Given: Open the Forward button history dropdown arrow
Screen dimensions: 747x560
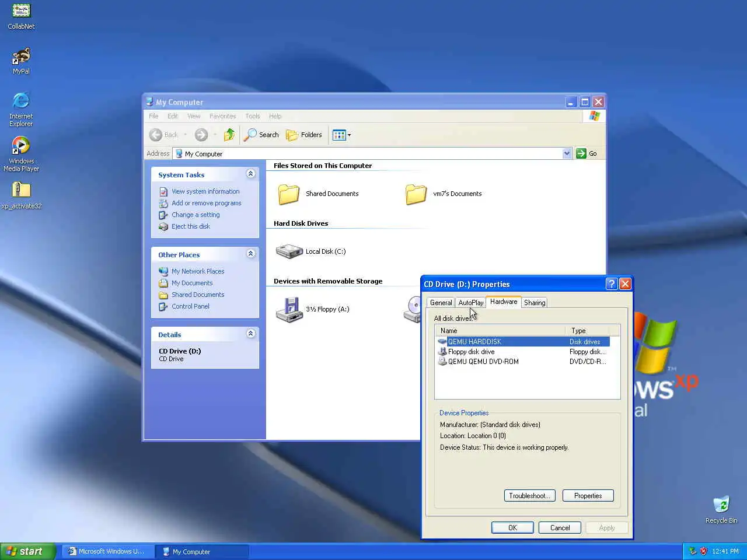Looking at the screenshot, I should [215, 135].
